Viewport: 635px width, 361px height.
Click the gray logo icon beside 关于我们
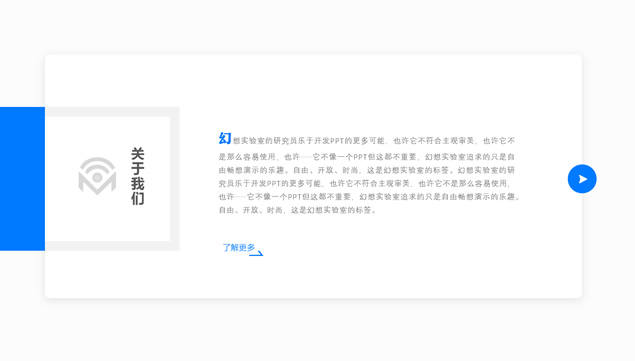pyautogui.click(x=97, y=176)
